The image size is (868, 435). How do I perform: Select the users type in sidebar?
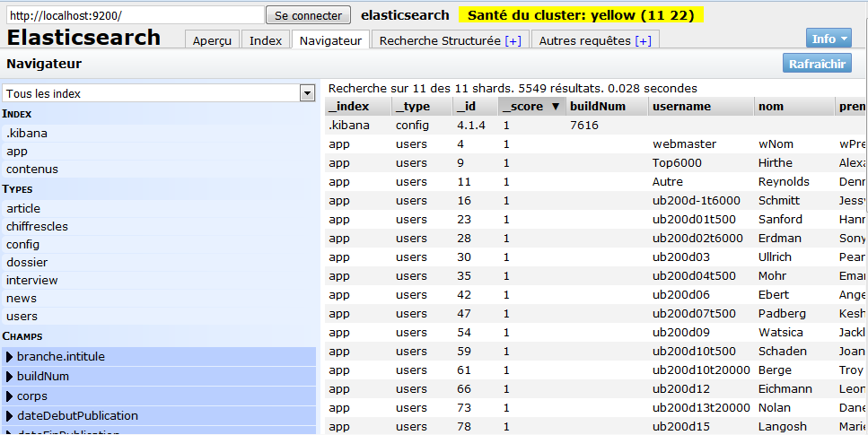(22, 317)
